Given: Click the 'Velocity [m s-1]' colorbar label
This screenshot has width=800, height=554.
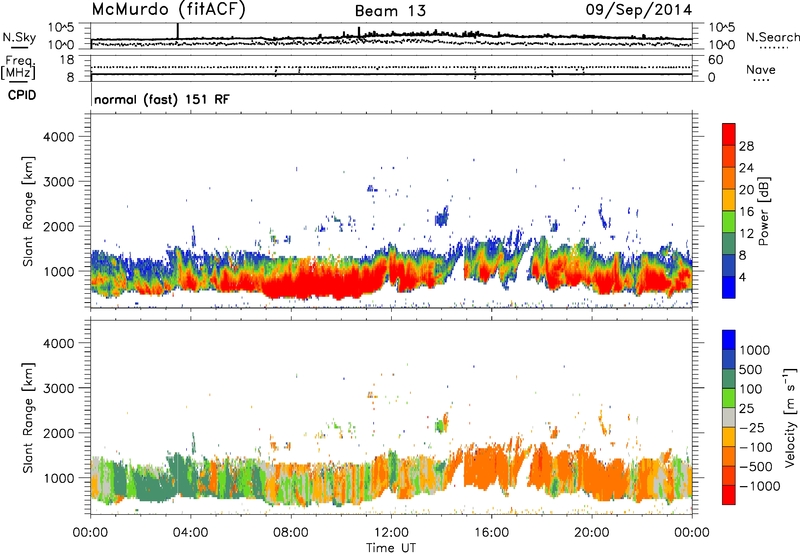Looking at the screenshot, I should coord(790,418).
